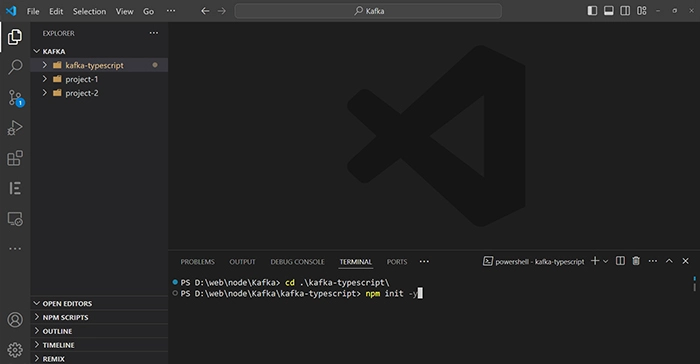Image resolution: width=700 pixels, height=364 pixels.
Task: Expand the project-2 folder chevron
Action: (x=45, y=93)
